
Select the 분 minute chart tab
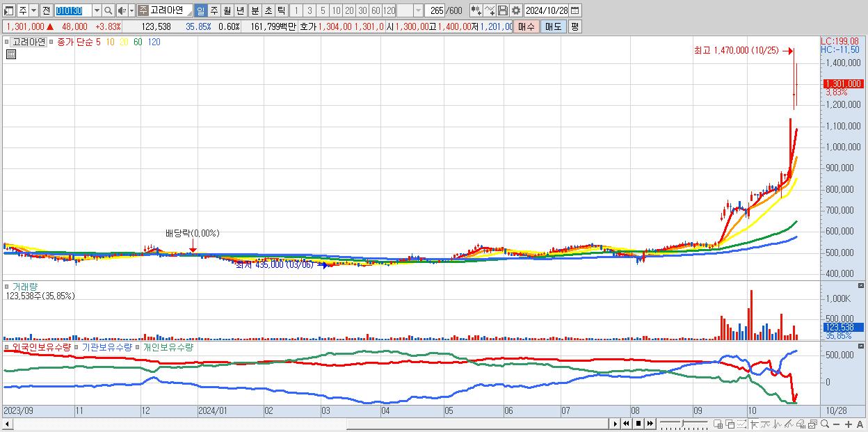(x=255, y=10)
